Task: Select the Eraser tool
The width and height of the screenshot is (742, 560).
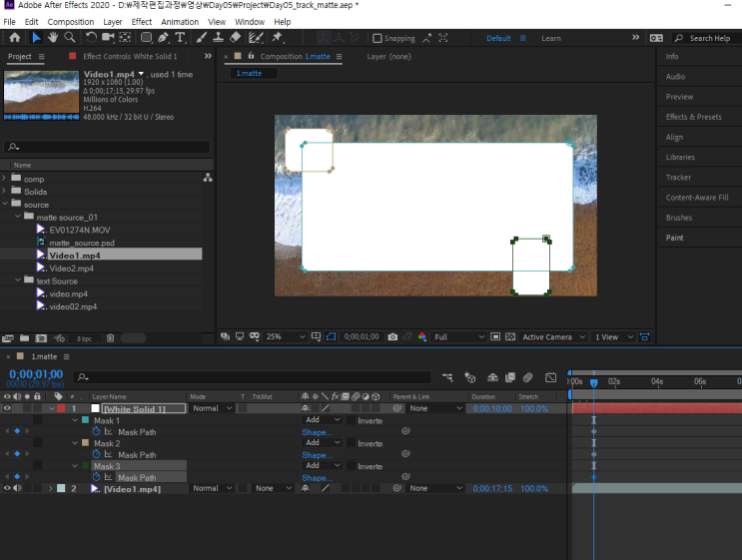Action: point(235,38)
